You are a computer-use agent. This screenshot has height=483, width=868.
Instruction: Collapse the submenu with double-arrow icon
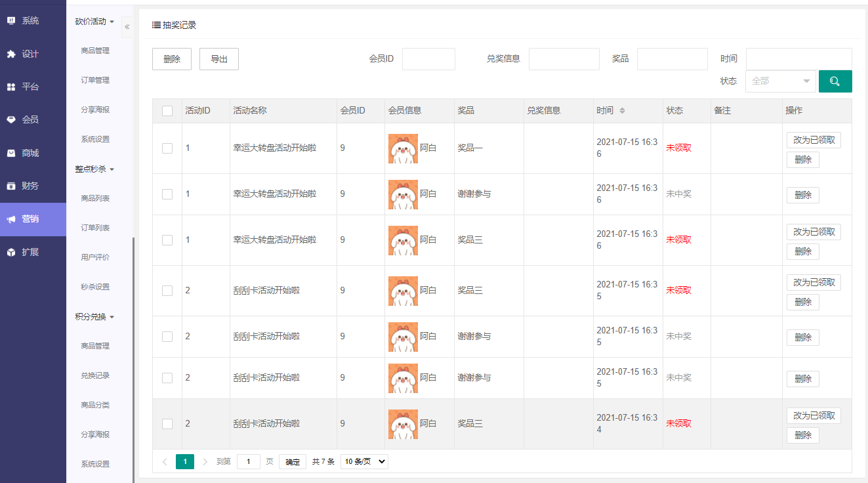pos(127,26)
